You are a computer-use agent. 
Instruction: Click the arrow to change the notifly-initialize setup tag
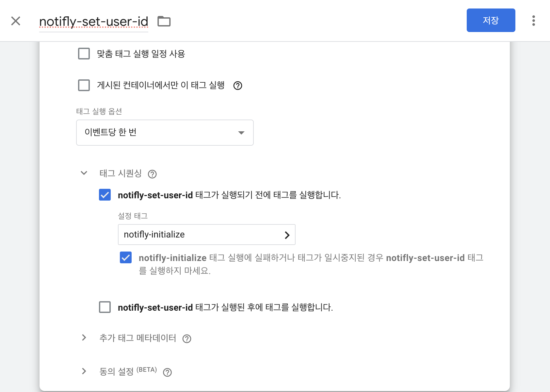pyautogui.click(x=287, y=235)
